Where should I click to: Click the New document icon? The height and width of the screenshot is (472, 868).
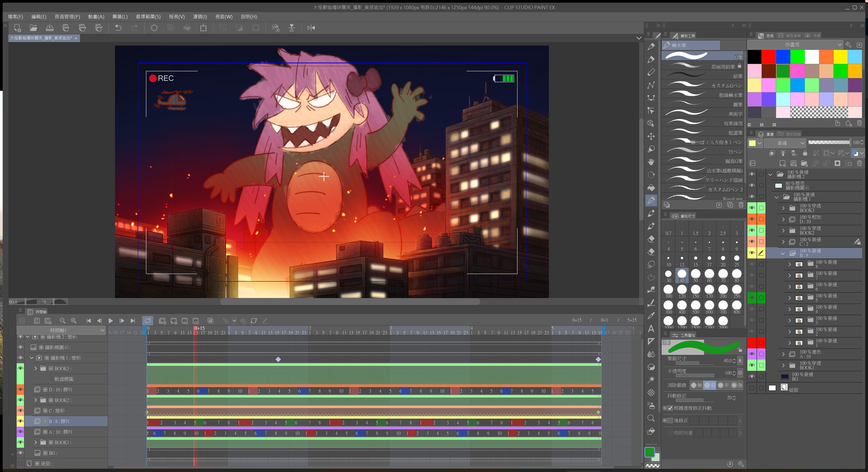pos(17,28)
